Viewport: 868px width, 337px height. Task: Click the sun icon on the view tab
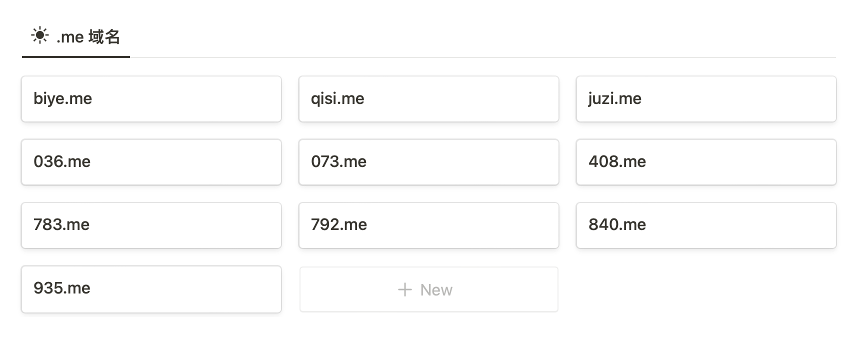click(x=39, y=36)
